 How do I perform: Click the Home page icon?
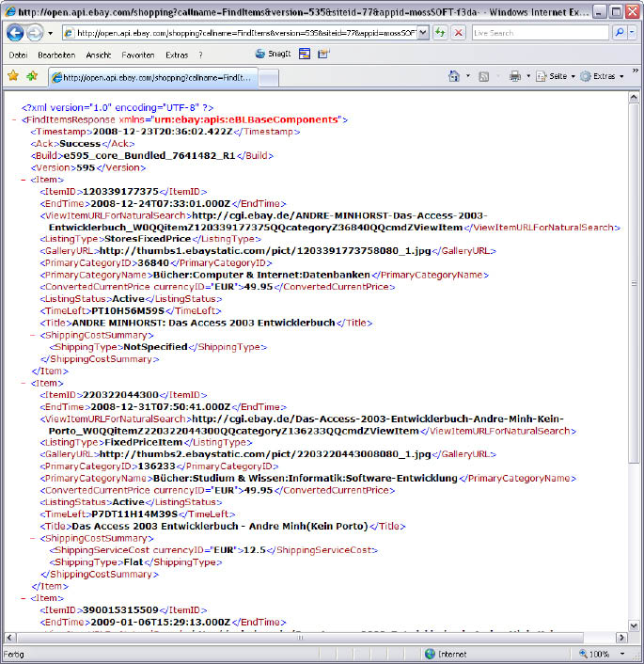[x=454, y=76]
